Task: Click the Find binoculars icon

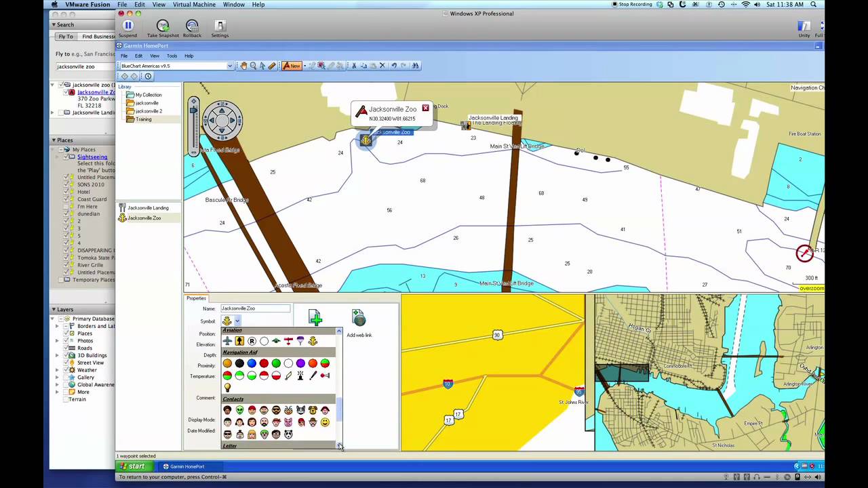Action: (x=416, y=66)
